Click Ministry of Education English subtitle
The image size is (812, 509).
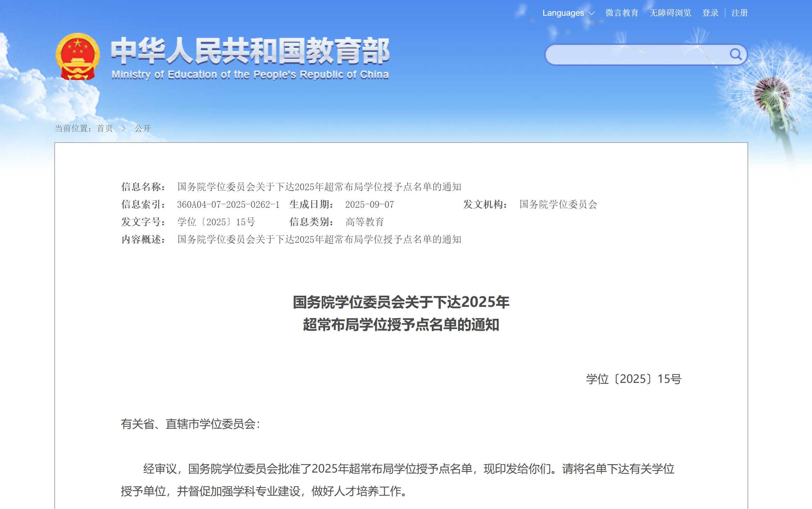(x=250, y=75)
